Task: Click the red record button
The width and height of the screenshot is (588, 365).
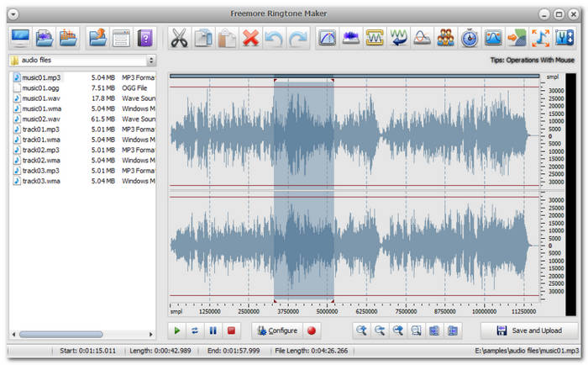Action: coord(312,331)
